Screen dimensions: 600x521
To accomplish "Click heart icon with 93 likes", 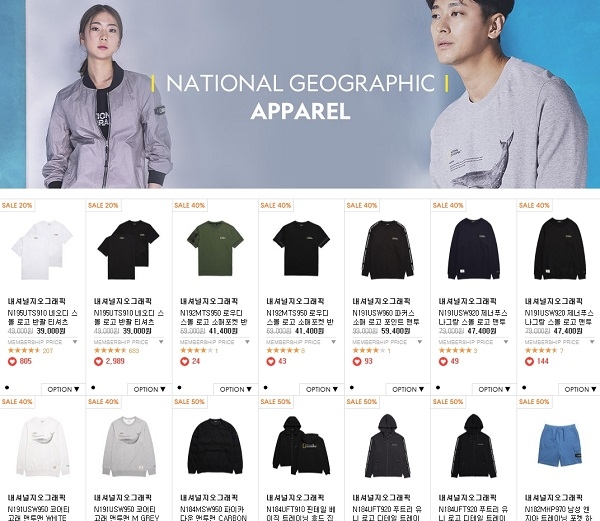I will (x=357, y=361).
